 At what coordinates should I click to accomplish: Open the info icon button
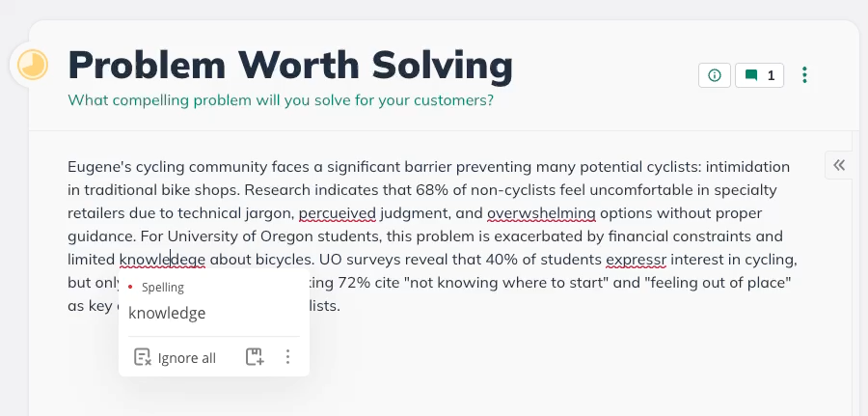714,75
